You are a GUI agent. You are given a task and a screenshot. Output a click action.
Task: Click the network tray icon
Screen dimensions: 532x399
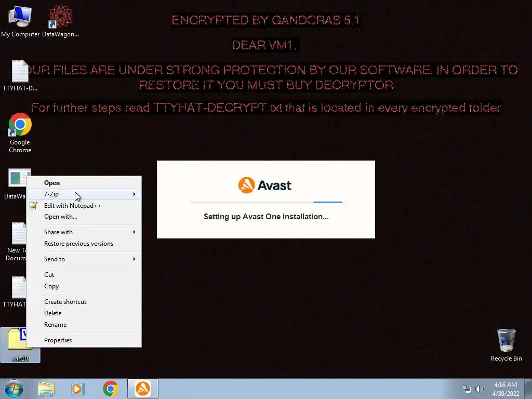[467, 389]
